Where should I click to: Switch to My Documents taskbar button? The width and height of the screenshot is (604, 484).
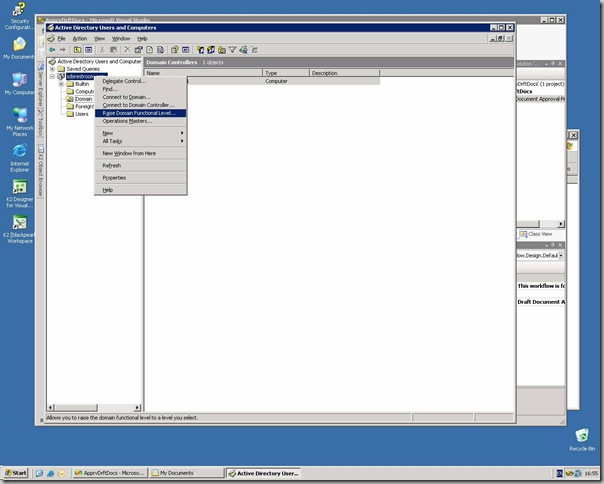187,473
